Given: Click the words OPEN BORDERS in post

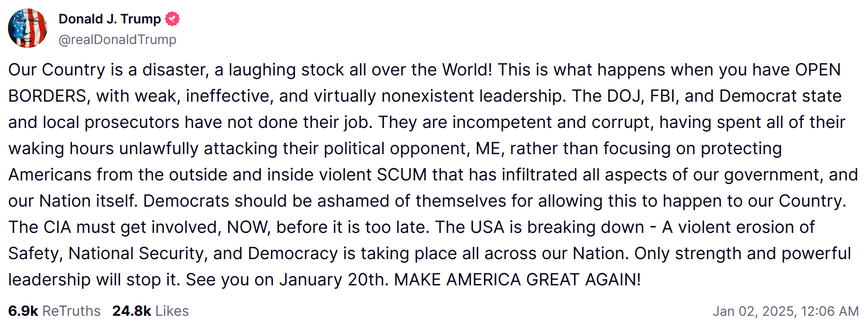Looking at the screenshot, I should pos(818,70).
